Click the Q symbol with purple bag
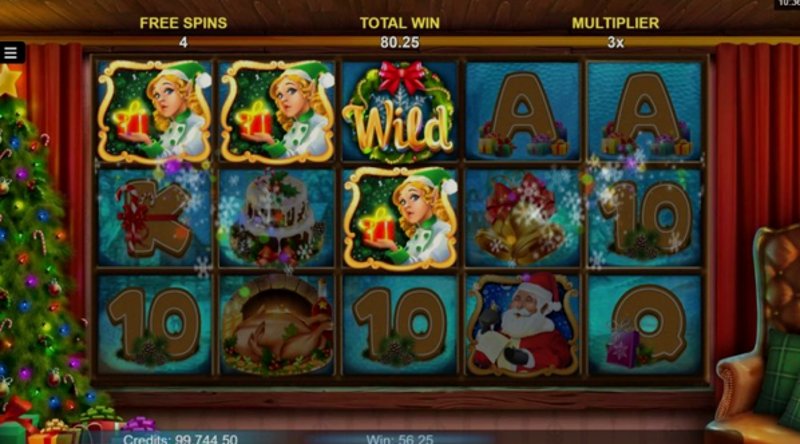 tap(645, 325)
